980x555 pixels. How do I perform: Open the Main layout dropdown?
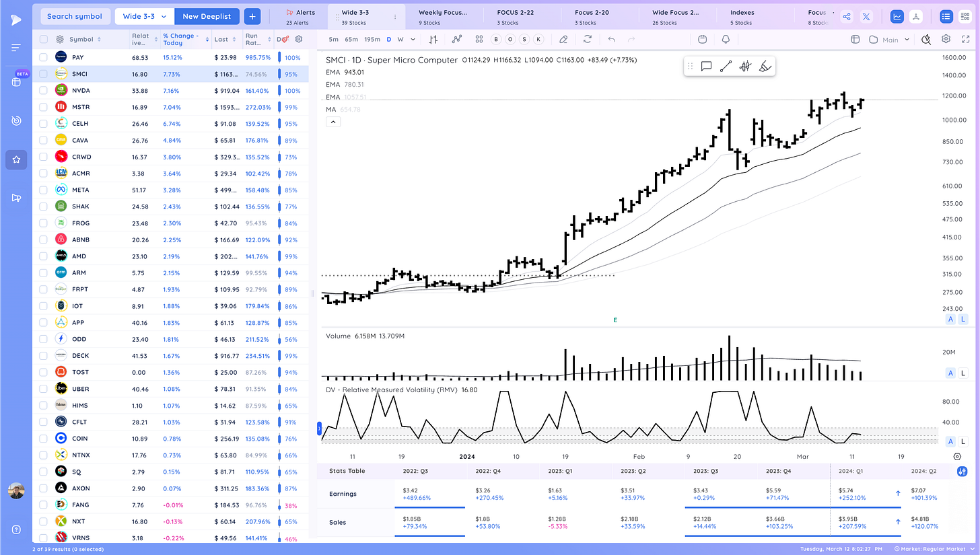pyautogui.click(x=890, y=40)
